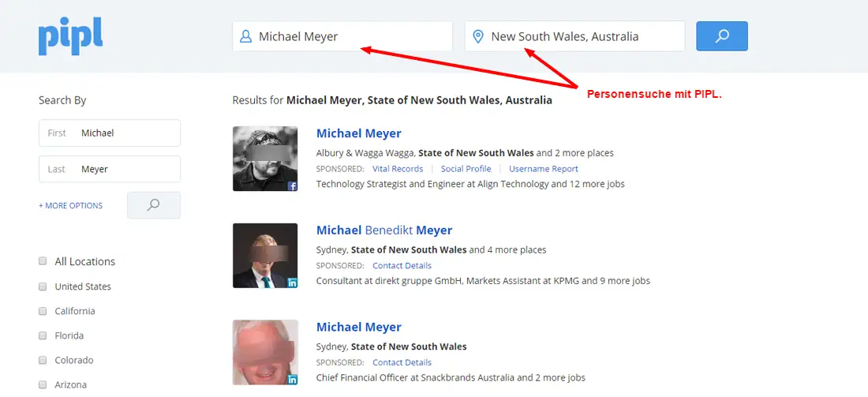The image size is (868, 397).
Task: Click the 'Search By' heading
Action: point(62,100)
